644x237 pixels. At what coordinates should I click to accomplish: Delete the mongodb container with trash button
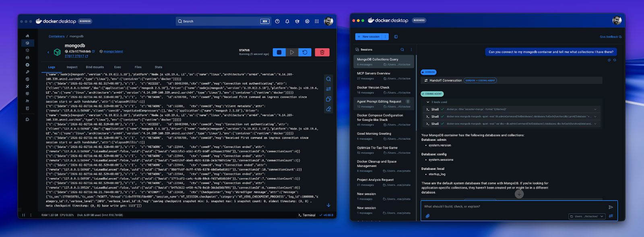point(322,52)
